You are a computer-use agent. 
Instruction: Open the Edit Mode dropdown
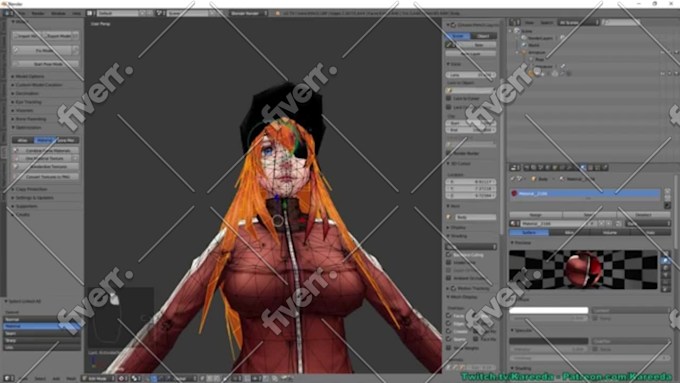98,378
